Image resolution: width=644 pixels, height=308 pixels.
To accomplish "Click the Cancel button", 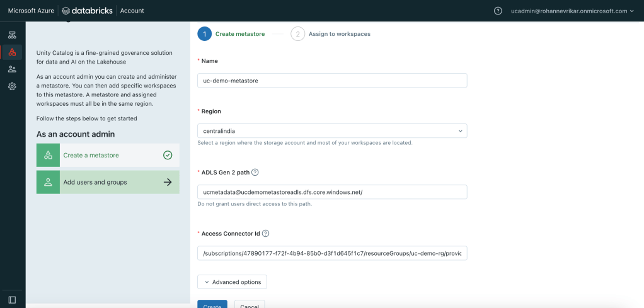I will coord(250,305).
